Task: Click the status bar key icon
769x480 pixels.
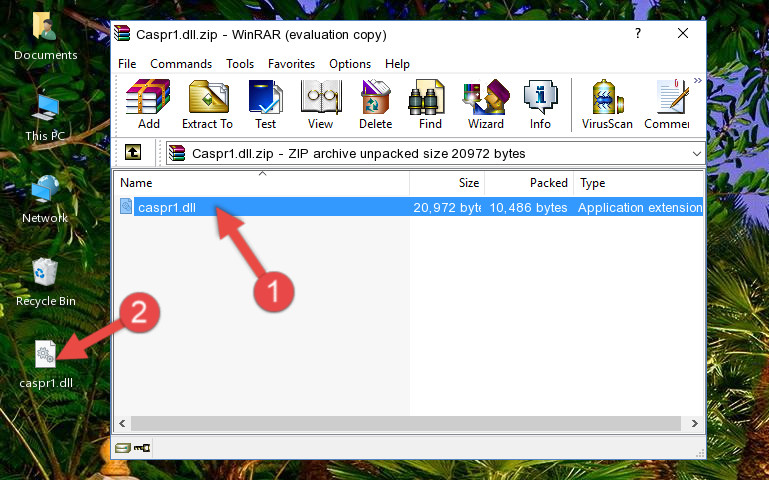Action: pyautogui.click(x=142, y=448)
